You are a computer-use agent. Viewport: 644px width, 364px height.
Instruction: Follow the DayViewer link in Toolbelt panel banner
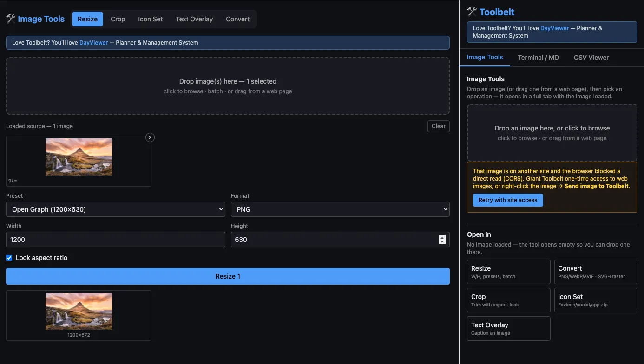(x=554, y=28)
